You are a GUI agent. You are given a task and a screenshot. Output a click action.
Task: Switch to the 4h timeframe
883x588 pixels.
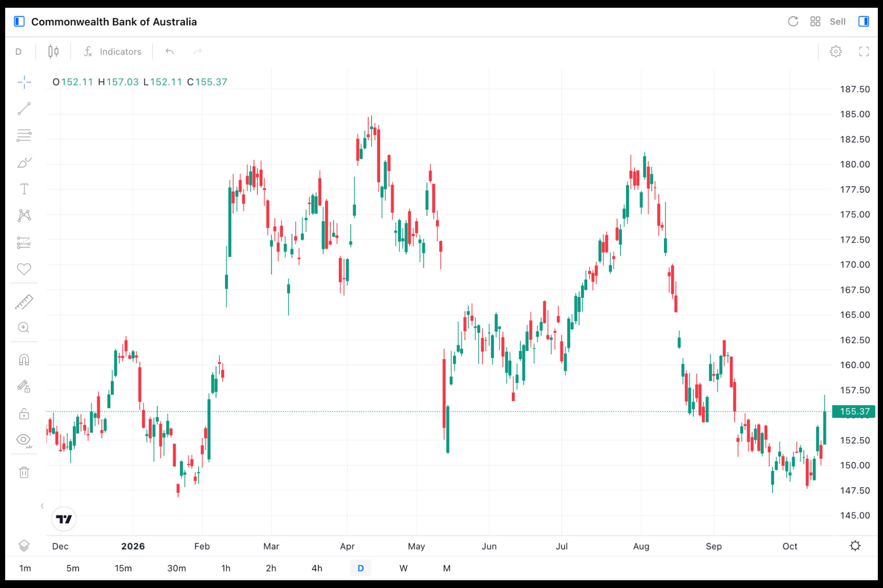[x=317, y=568]
